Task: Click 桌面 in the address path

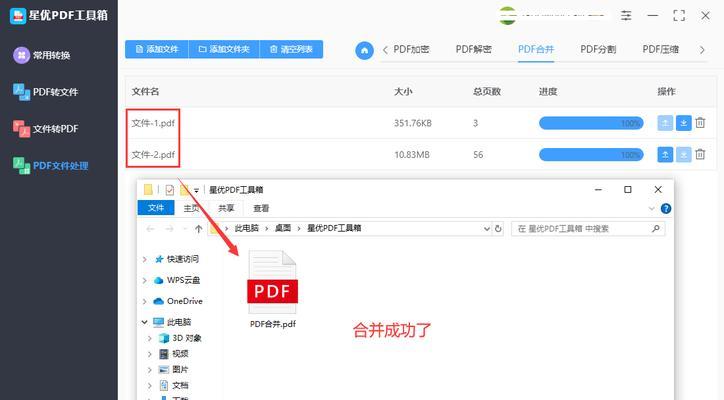Action: coord(283,228)
